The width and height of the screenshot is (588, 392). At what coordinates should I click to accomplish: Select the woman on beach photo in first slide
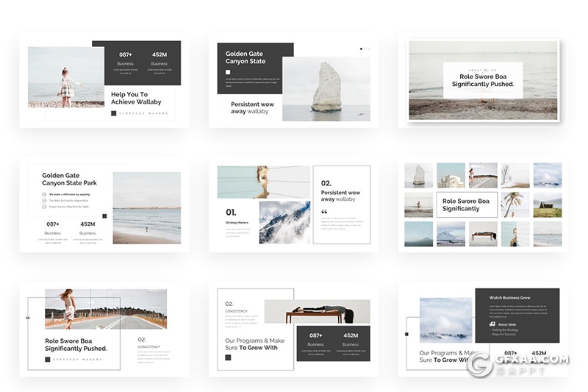[x=65, y=77]
